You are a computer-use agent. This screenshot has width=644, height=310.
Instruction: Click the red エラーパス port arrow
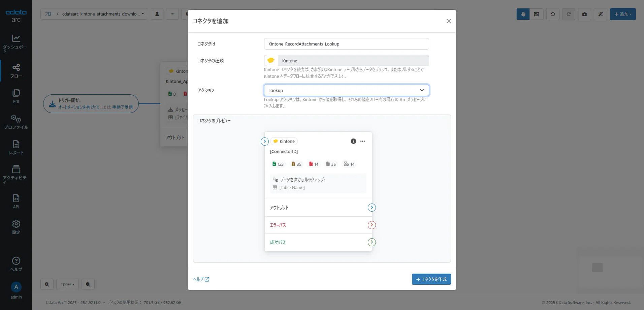pyautogui.click(x=372, y=225)
